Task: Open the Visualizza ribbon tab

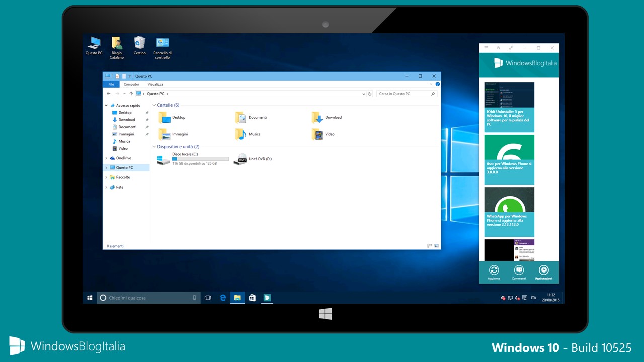Action: pos(155,84)
